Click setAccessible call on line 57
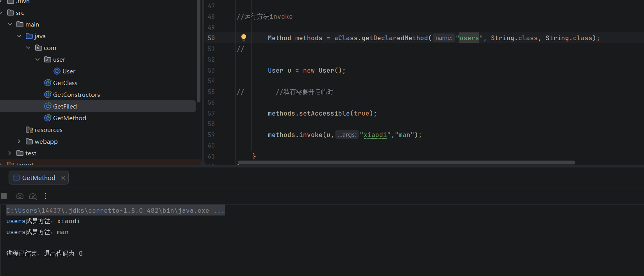Viewport: 644px width, 276px height. pyautogui.click(x=324, y=113)
